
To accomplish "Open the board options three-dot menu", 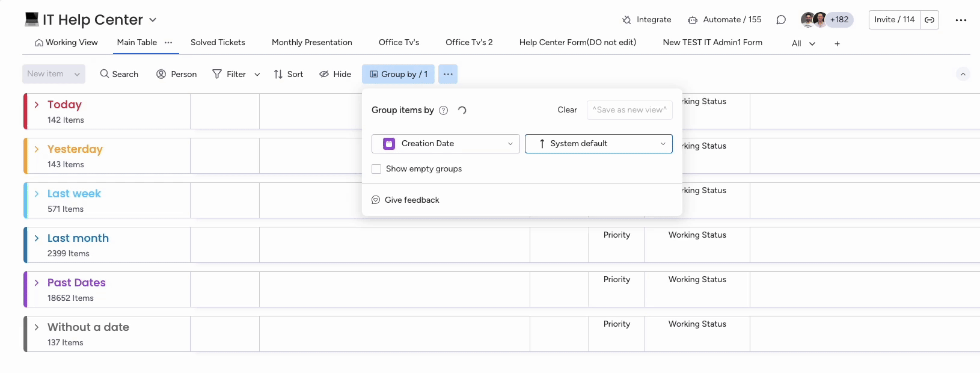I will (x=961, y=20).
